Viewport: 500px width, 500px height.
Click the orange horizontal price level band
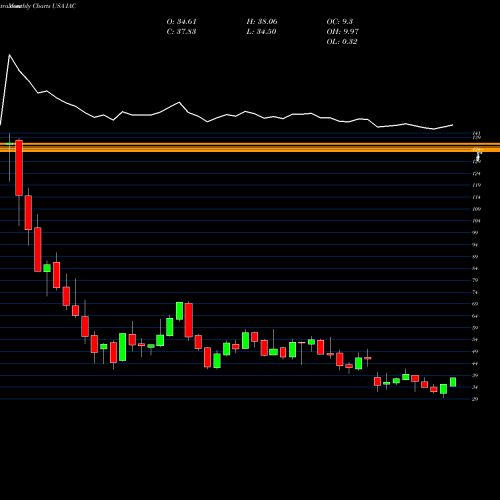(x=250, y=147)
